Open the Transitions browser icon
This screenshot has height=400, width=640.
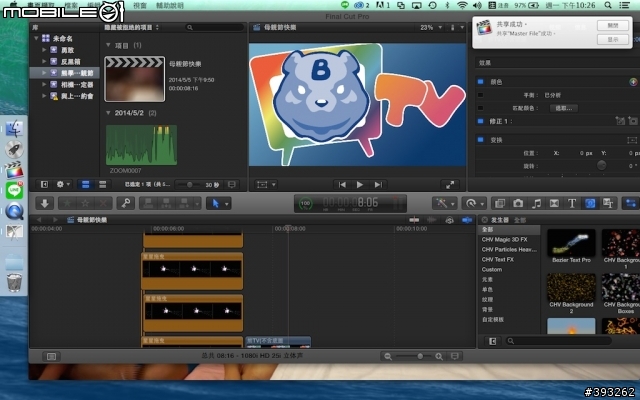pos(554,203)
